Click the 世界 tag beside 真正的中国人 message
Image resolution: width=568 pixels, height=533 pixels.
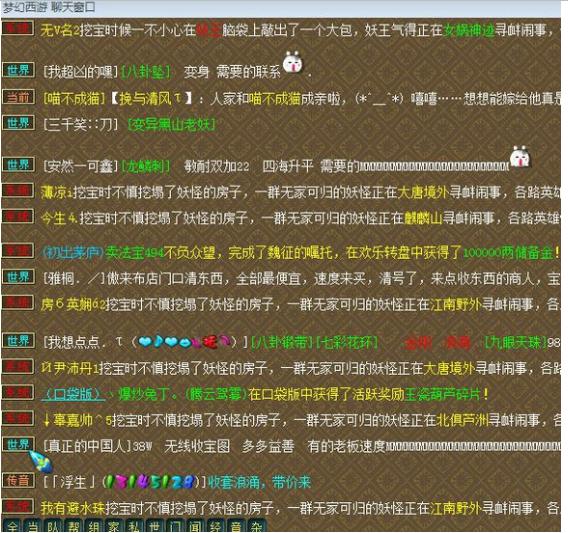click(18, 444)
